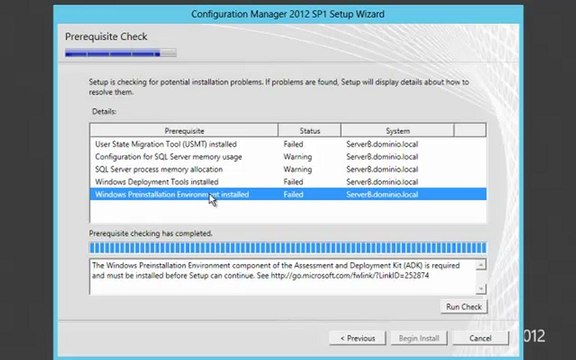Click Warning status of SQL Server memory usage row
The width and height of the screenshot is (576, 360).
pyautogui.click(x=298, y=157)
